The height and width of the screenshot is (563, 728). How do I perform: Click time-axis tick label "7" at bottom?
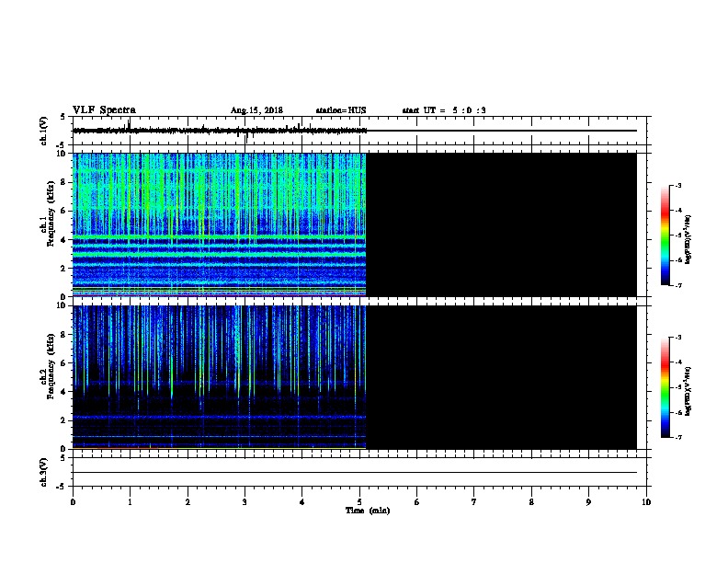(x=474, y=502)
